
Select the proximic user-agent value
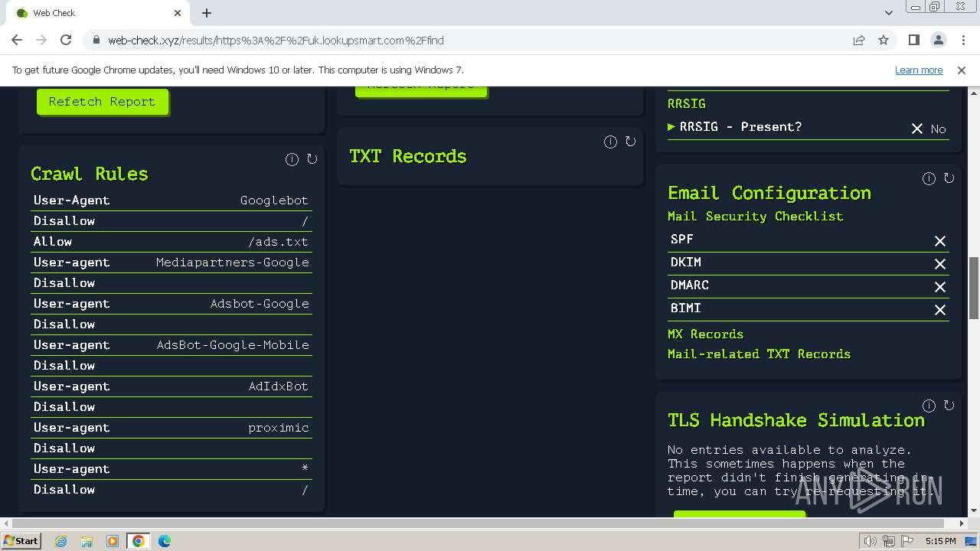coord(279,428)
